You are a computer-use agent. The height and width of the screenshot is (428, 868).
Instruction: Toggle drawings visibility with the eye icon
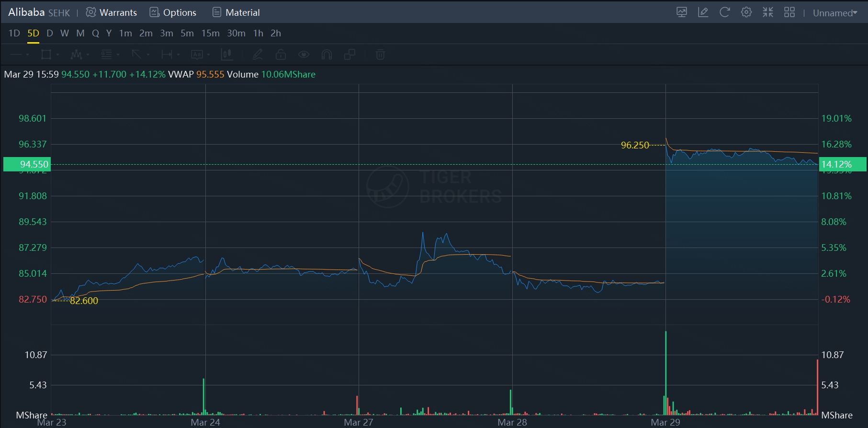(304, 55)
